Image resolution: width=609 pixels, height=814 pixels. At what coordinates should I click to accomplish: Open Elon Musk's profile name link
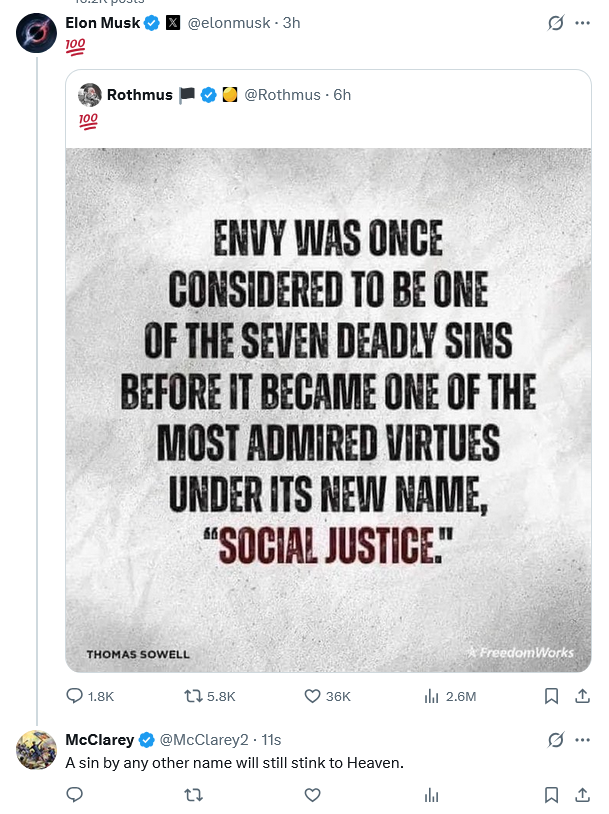click(102, 23)
